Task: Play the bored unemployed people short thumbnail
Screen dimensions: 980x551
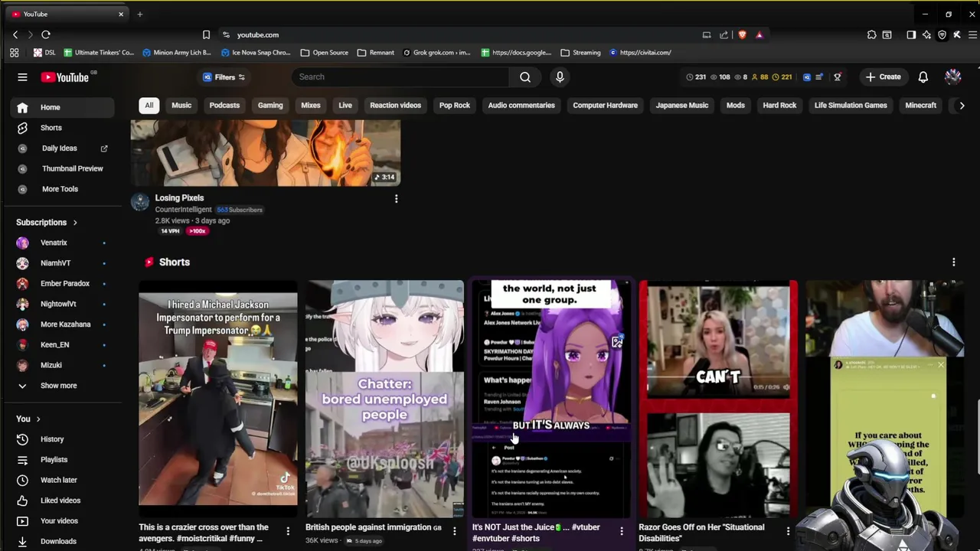Action: click(384, 399)
